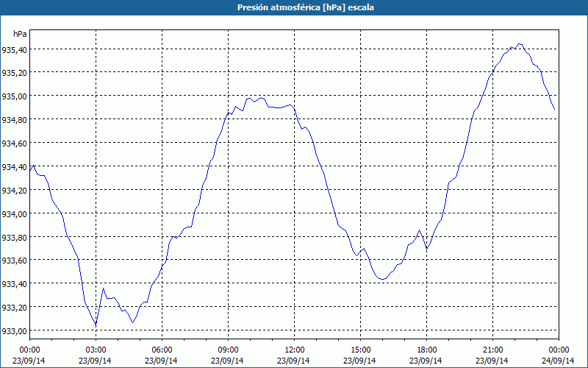
Task: Click the pressure curve peak above 935,40
Action: point(520,44)
